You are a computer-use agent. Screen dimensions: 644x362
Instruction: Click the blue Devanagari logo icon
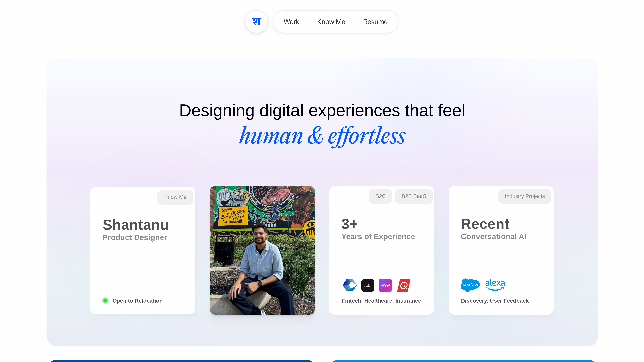256,22
